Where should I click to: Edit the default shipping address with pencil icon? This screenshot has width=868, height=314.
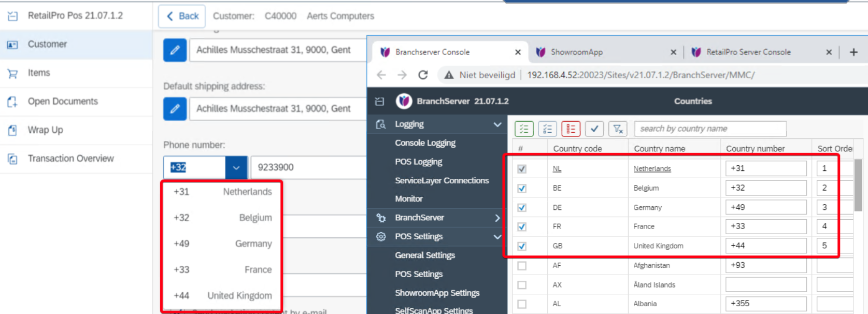[x=175, y=109]
